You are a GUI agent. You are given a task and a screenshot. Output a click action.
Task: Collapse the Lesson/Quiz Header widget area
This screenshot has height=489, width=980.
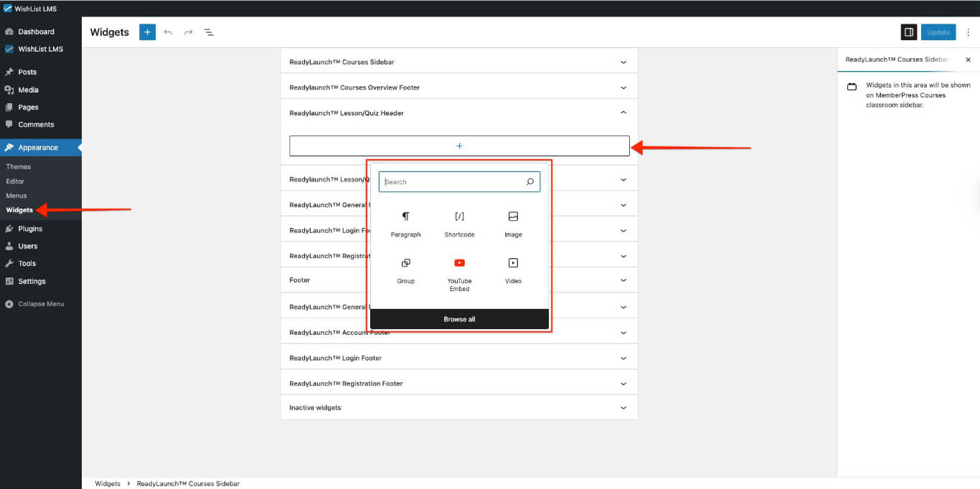(x=623, y=113)
